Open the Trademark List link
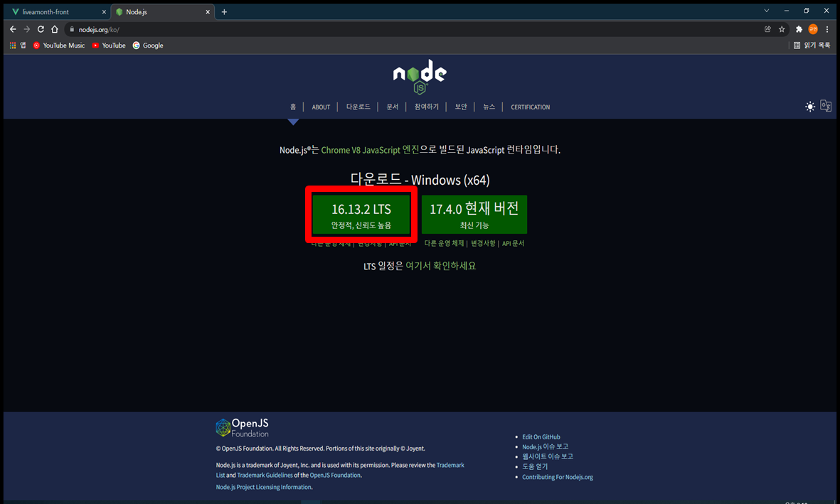Image resolution: width=840 pixels, height=504 pixels. [450, 465]
